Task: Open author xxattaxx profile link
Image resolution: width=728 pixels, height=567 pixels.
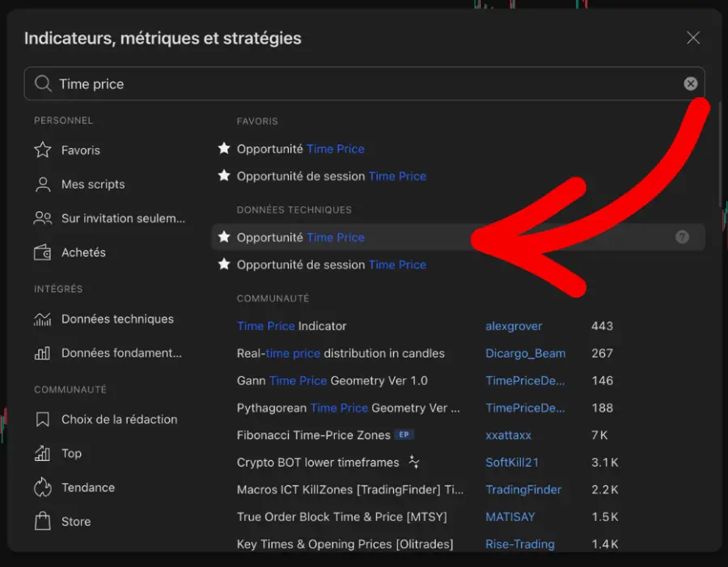Action: click(x=508, y=435)
